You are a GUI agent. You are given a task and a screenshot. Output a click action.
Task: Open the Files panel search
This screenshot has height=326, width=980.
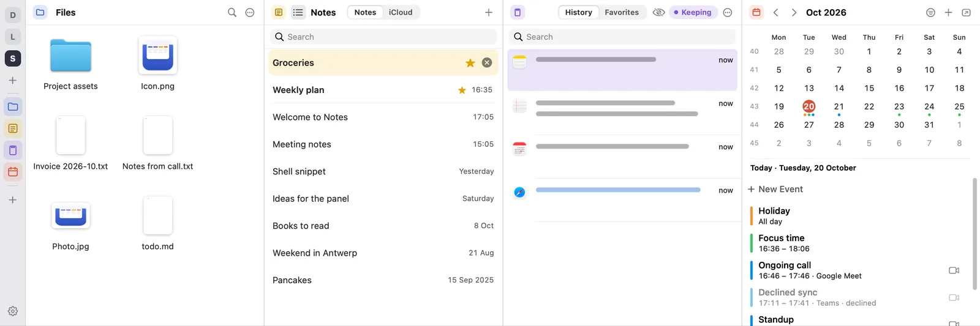[x=232, y=12]
